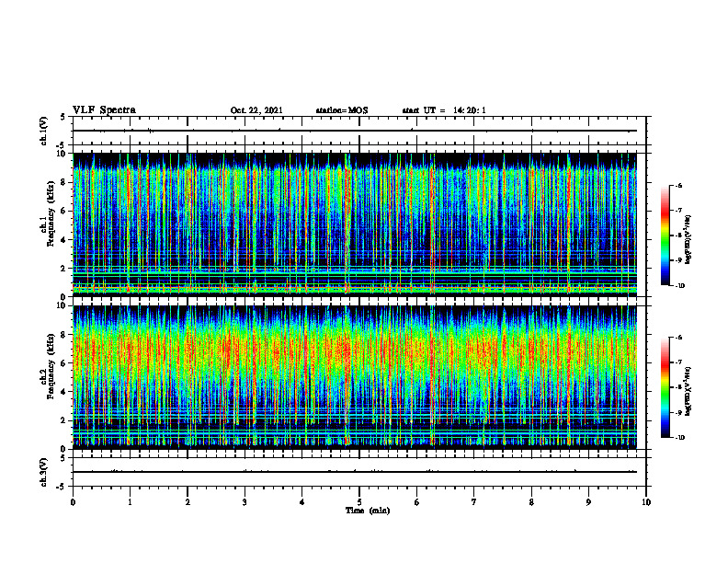Click the ch.2 colorbar log(PSD) units label
This screenshot has width=728, height=563.
[688, 391]
